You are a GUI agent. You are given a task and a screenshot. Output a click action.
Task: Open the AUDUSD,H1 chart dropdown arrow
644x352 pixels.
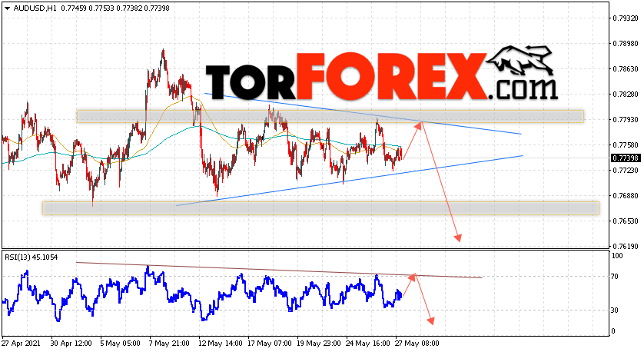tap(7, 8)
